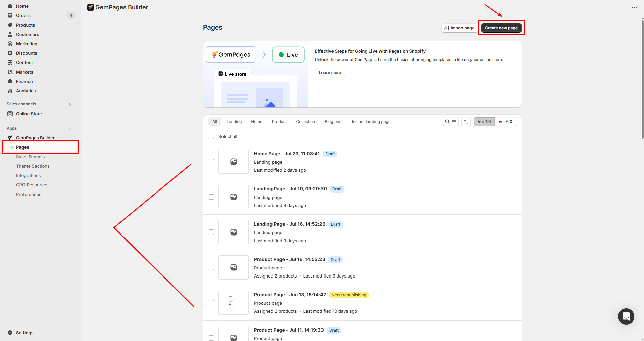Open the Product Page Jun 13 thumbnail
644x341 pixels.
pyautogui.click(x=234, y=303)
